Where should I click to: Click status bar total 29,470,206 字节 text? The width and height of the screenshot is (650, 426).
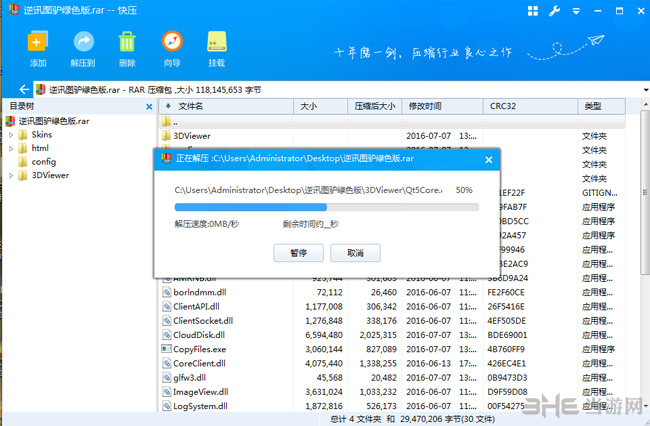pyautogui.click(x=447, y=419)
